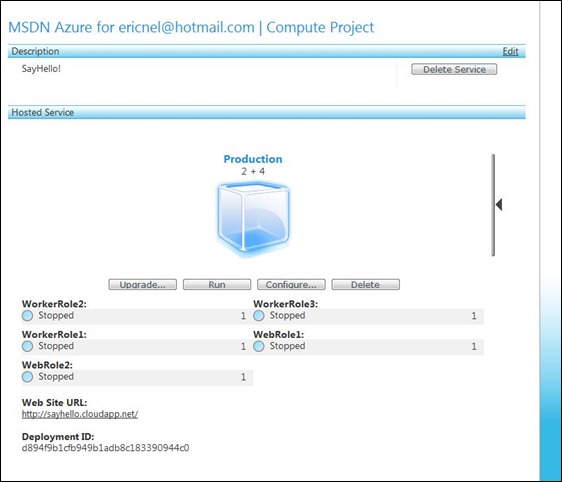Open sayhello.cloudapp.net web site URL
The image size is (562, 482).
click(80, 414)
